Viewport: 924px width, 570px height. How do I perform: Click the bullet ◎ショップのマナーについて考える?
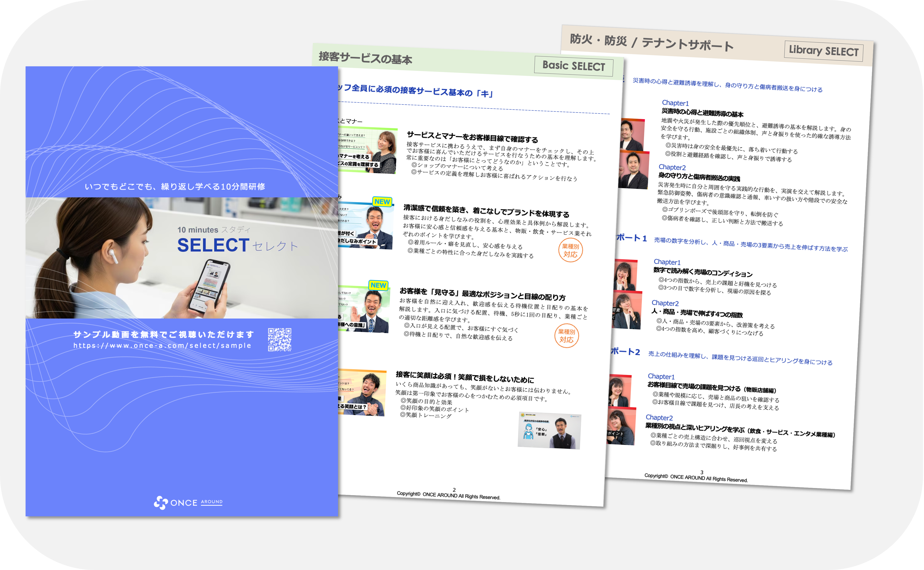(457, 167)
